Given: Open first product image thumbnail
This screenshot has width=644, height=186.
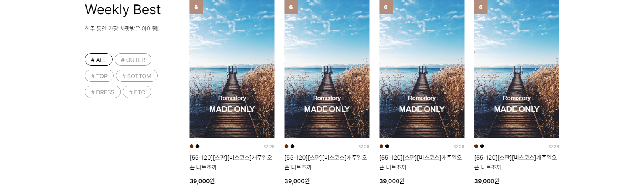Looking at the screenshot, I should point(232,69).
